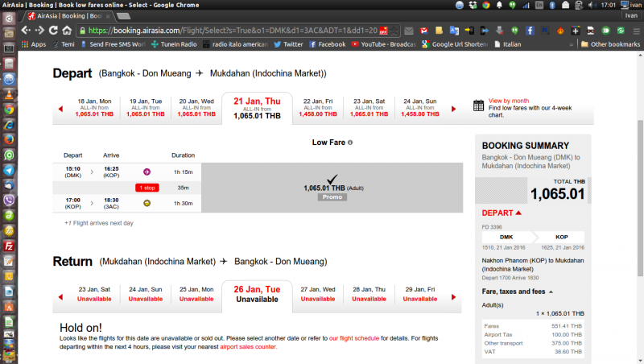644x364 pixels.
Task: Launch VLC from the Ubuntu dock
Action: pos(9,94)
